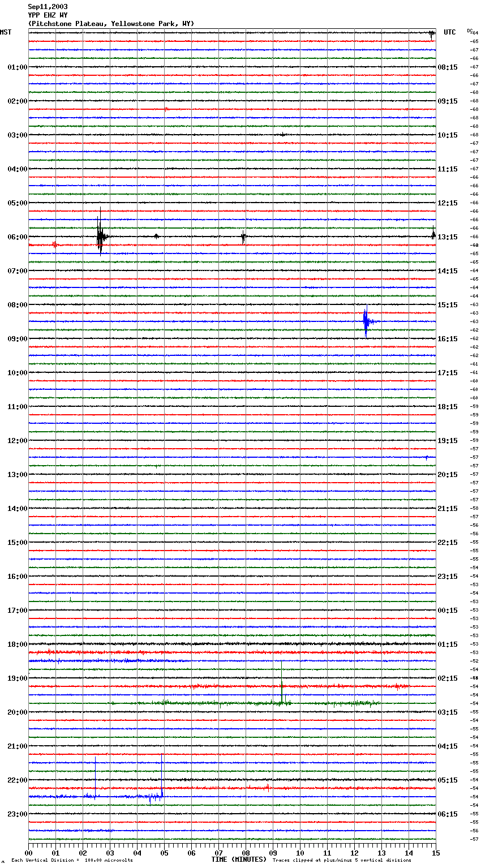Click the Pitchstone Plateau location subtitle
The height and width of the screenshot is (868, 481).
(111, 24)
